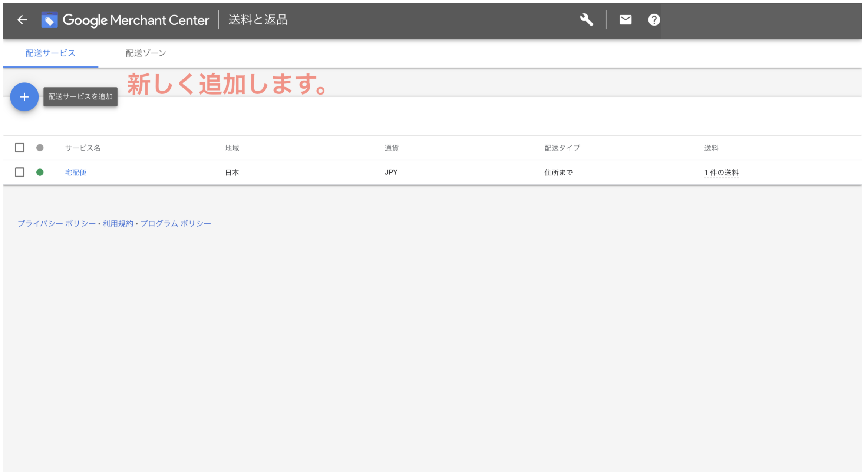The height and width of the screenshot is (476, 868).
Task: Click the green status dot beside 宅配便
Action: [x=40, y=172]
